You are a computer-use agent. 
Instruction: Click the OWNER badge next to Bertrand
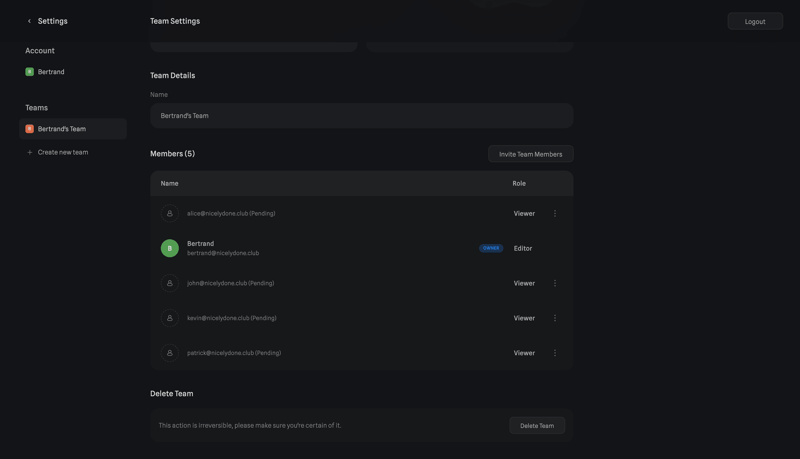491,248
